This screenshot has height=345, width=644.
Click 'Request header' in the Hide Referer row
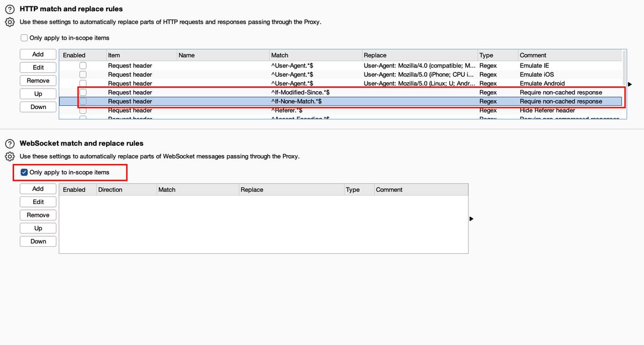click(x=130, y=110)
